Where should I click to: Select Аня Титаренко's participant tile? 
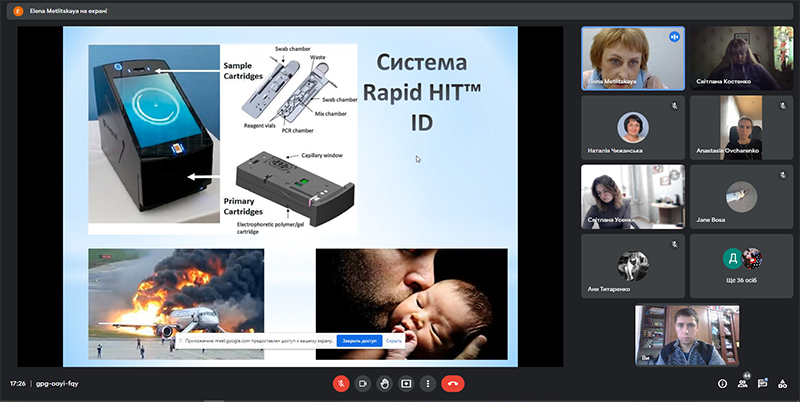633,266
